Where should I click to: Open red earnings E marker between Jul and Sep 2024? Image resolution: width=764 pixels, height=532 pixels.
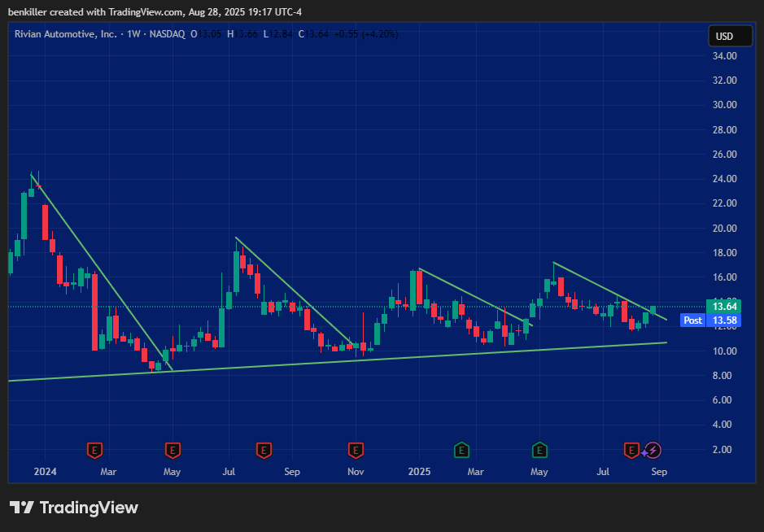pos(264,450)
